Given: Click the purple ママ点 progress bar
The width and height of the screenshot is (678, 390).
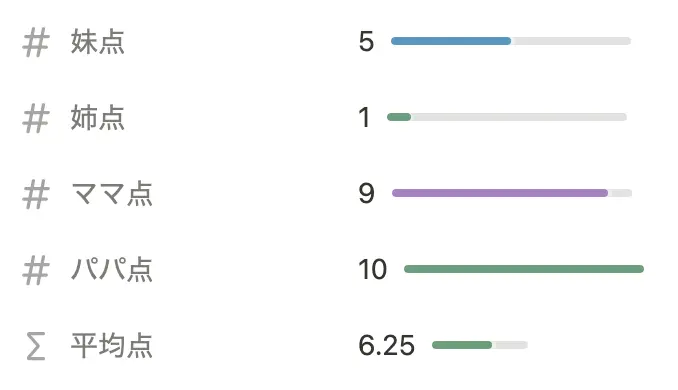Looking at the screenshot, I should point(512,193).
